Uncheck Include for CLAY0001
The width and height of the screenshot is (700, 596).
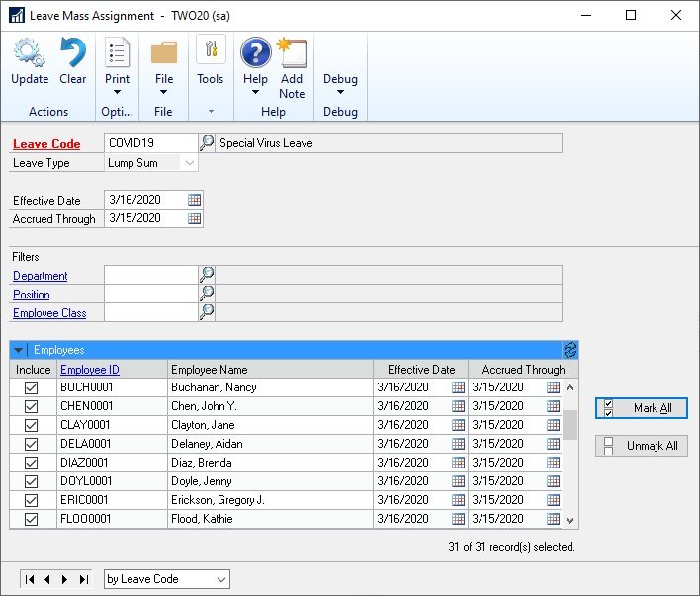tap(31, 425)
